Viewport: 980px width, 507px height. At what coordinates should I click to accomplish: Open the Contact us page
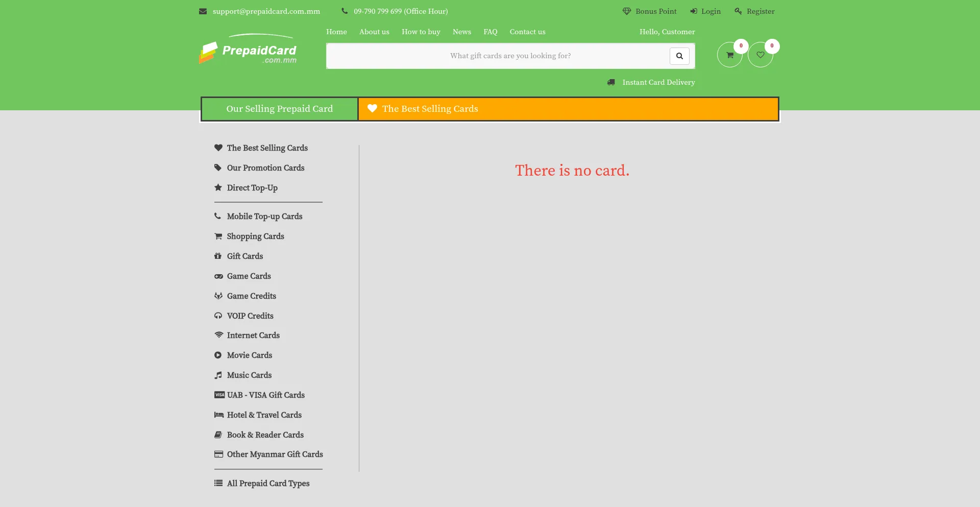(x=527, y=32)
